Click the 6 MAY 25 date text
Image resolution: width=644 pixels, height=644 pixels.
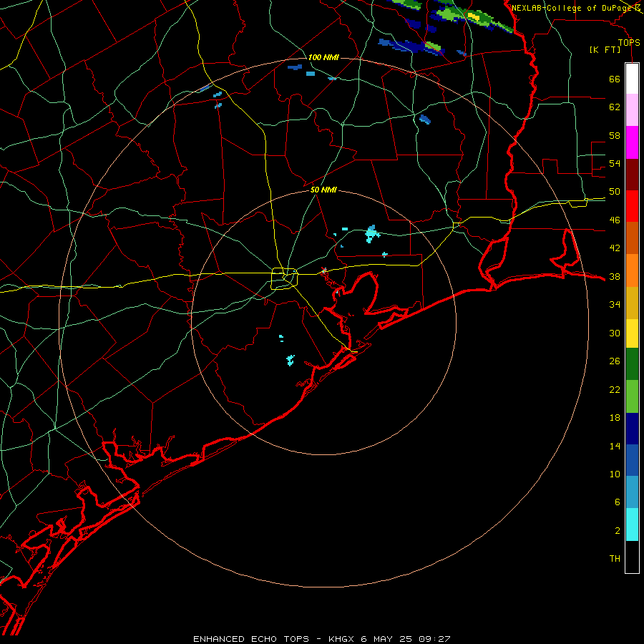click(387, 639)
